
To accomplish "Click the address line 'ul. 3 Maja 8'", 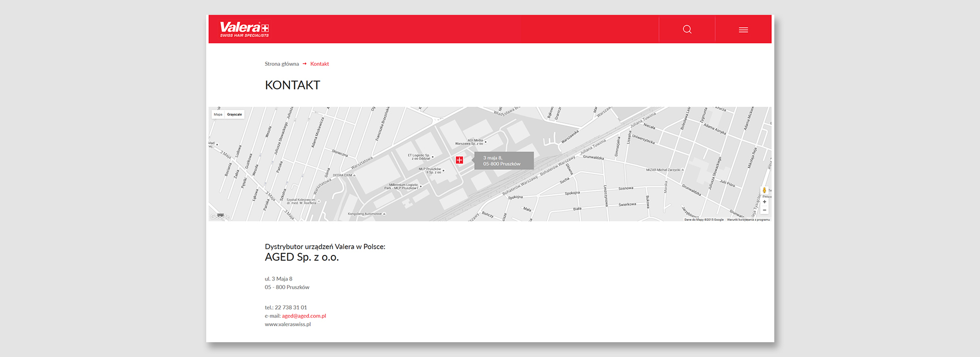I will click(279, 279).
